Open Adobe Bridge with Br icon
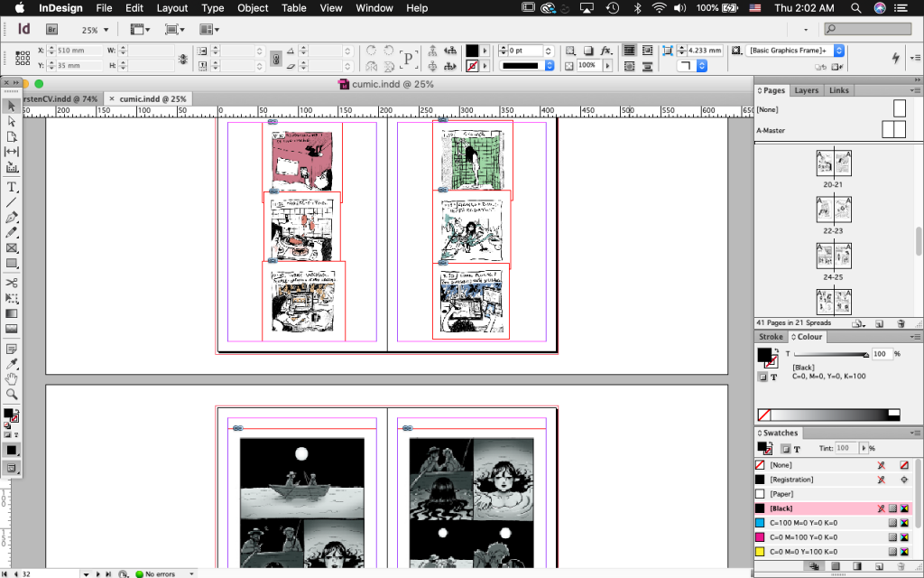Viewport: 924px width, 578px height. tap(51, 30)
